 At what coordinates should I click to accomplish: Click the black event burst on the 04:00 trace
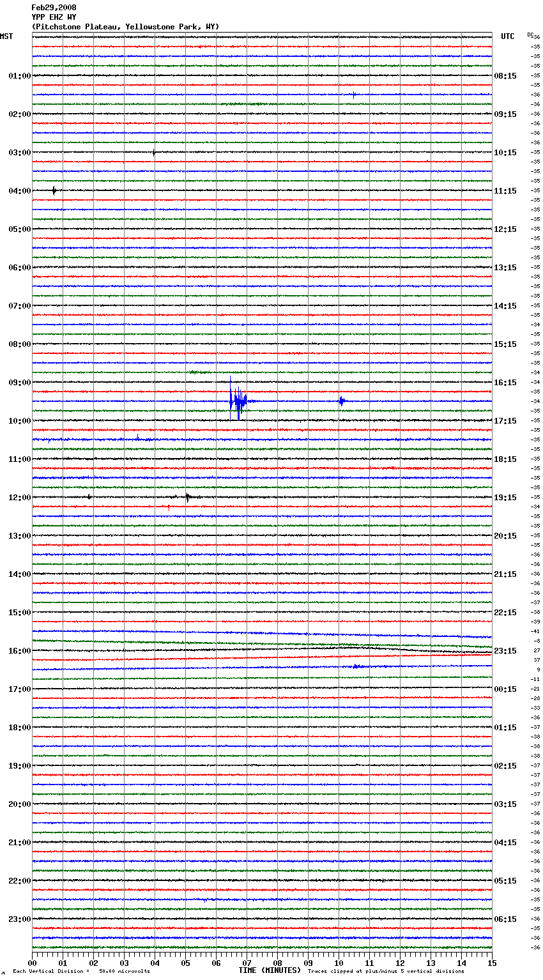tap(54, 190)
